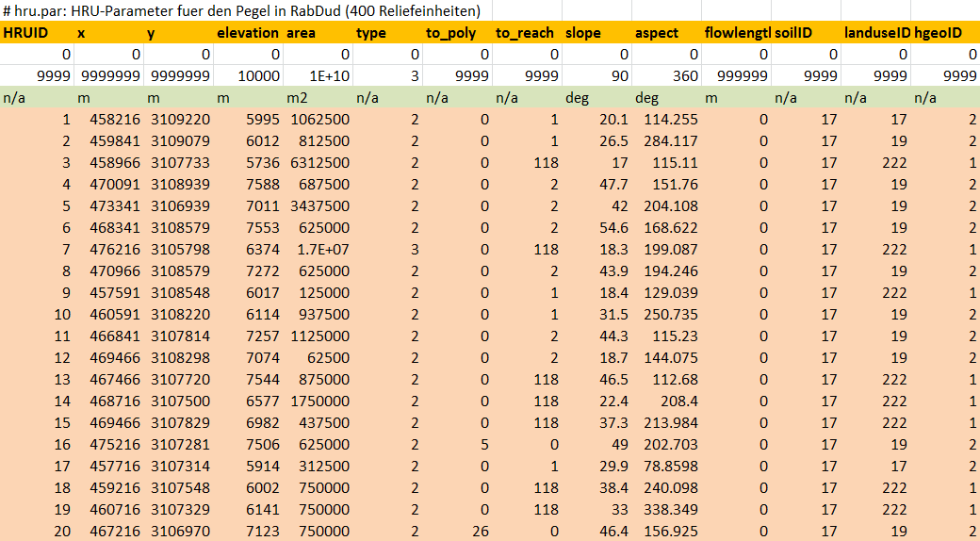The height and width of the screenshot is (541, 980).
Task: Select the type header cell
Action: [x=387, y=33]
